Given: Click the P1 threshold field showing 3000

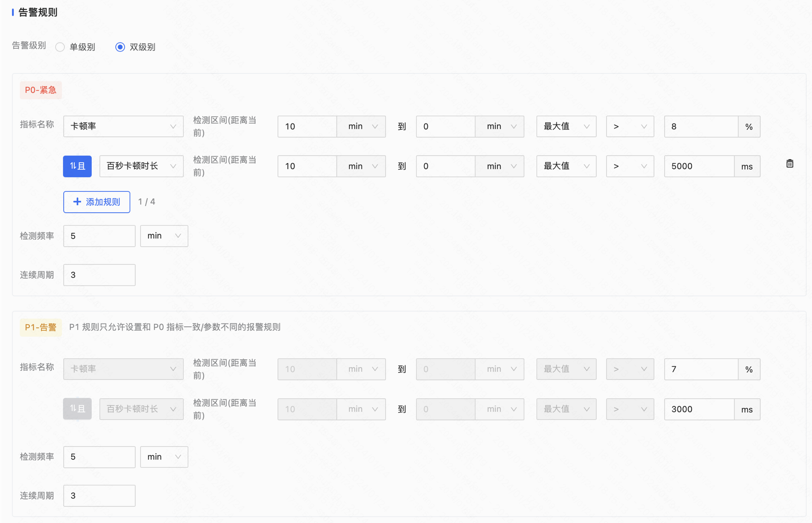Looking at the screenshot, I should click(699, 409).
